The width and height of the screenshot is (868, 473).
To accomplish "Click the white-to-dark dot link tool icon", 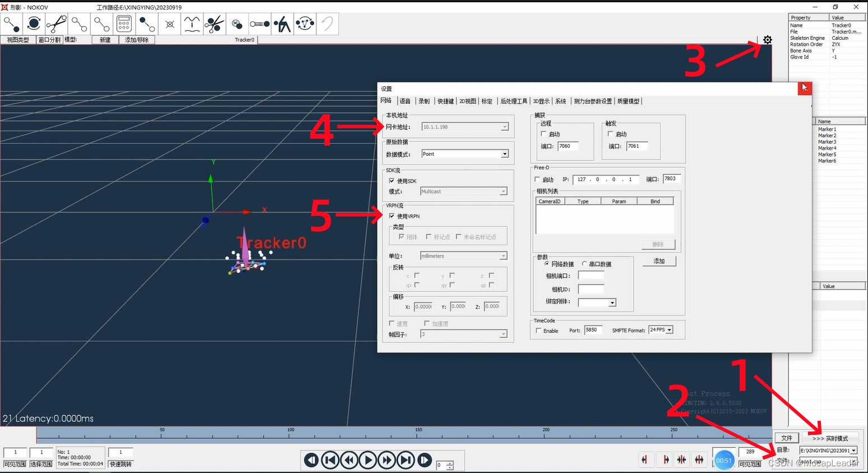I will (x=12, y=24).
